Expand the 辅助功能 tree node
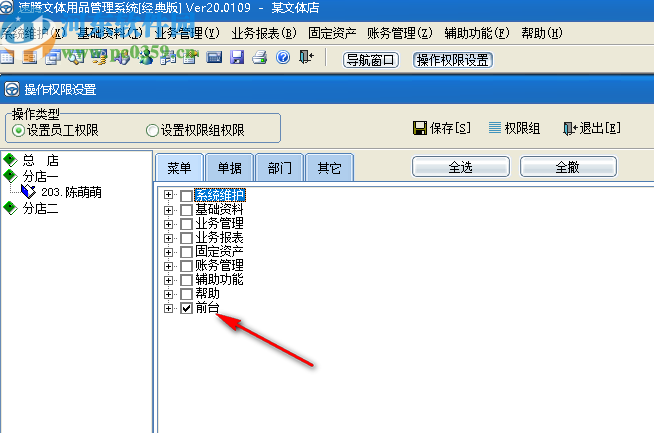Image resolution: width=654 pixels, height=433 pixels. pyautogui.click(x=168, y=280)
